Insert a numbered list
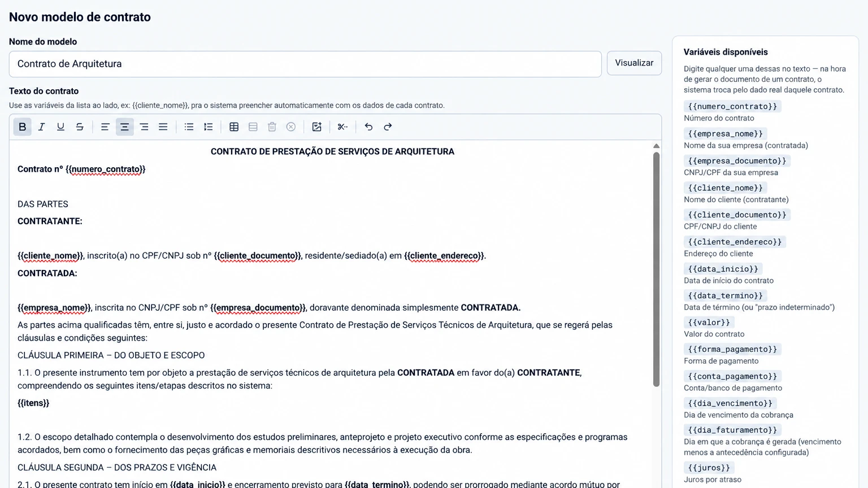 click(208, 127)
